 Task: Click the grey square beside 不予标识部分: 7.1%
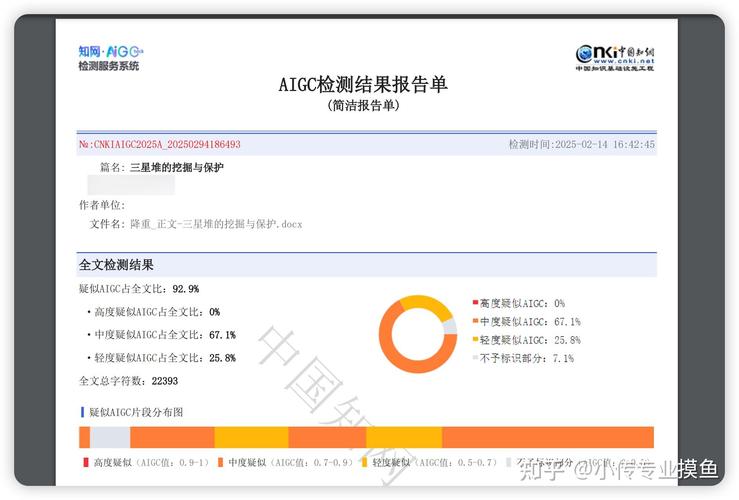[476, 358]
